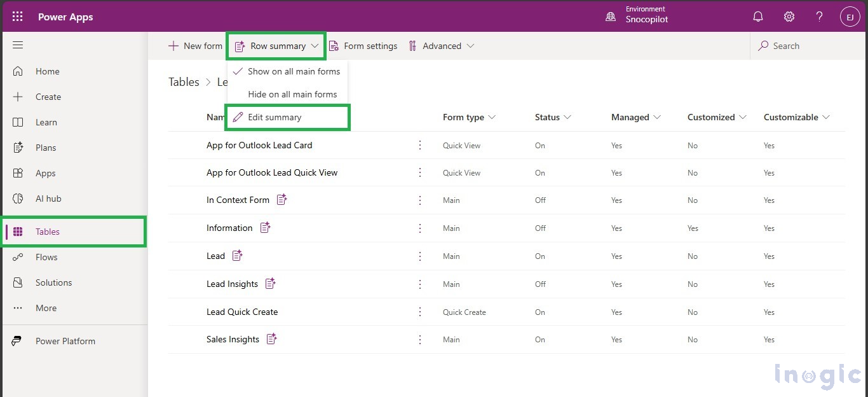Screen dimensions: 868x397
Task: Click the New form button
Action: [195, 46]
